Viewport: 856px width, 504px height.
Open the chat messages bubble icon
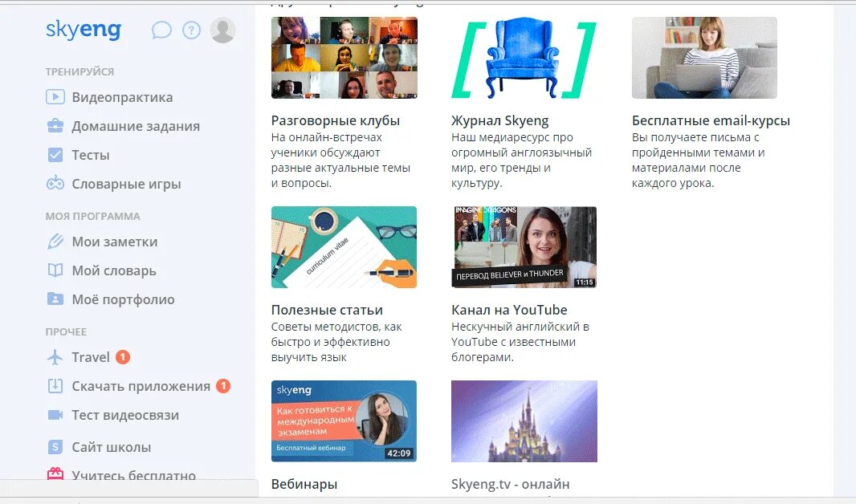coord(161,29)
